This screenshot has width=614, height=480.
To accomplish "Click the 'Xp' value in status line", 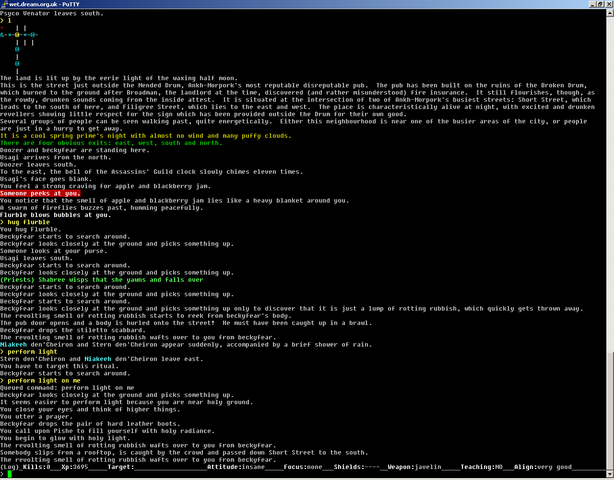I will click(x=75, y=467).
